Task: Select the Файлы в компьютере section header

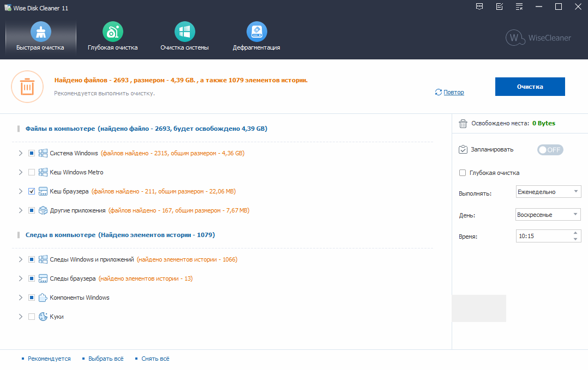Action: coord(146,129)
